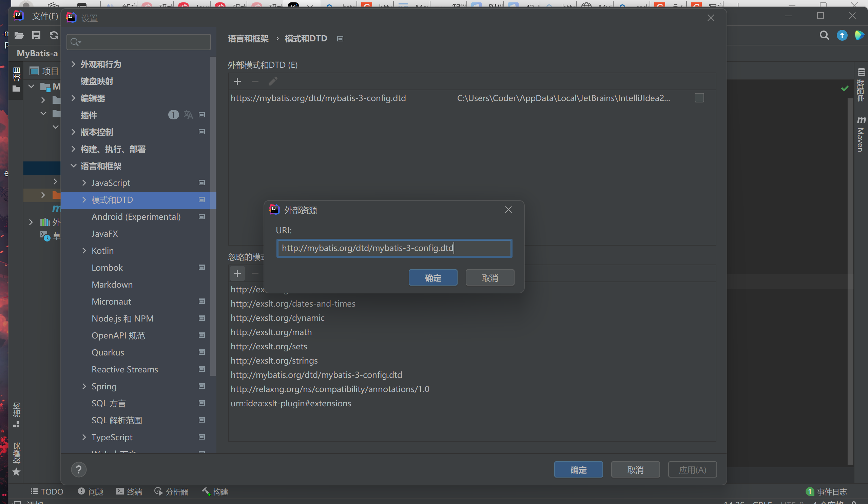
Task: Collapse the 语言和框架 section
Action: pos(73,166)
